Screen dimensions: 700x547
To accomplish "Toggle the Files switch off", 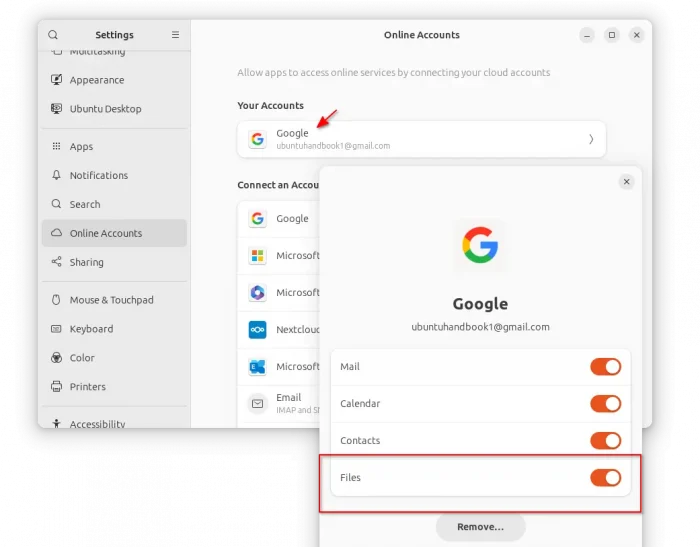I will click(605, 478).
